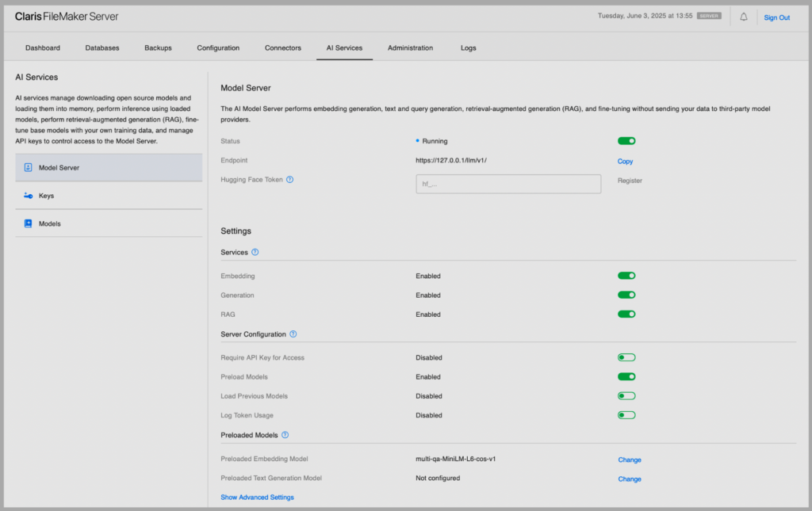Click the Embedding service label
The width and height of the screenshot is (812, 511).
pos(238,276)
